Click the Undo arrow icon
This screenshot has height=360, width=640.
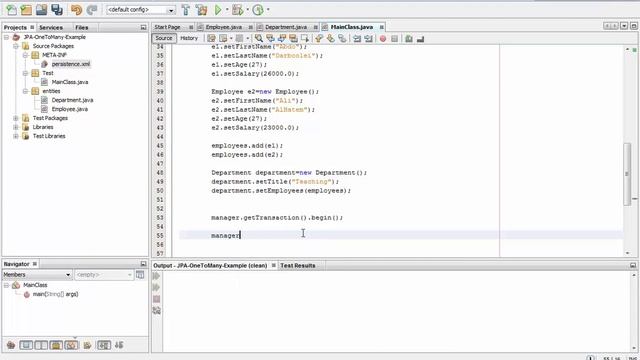(76, 9)
